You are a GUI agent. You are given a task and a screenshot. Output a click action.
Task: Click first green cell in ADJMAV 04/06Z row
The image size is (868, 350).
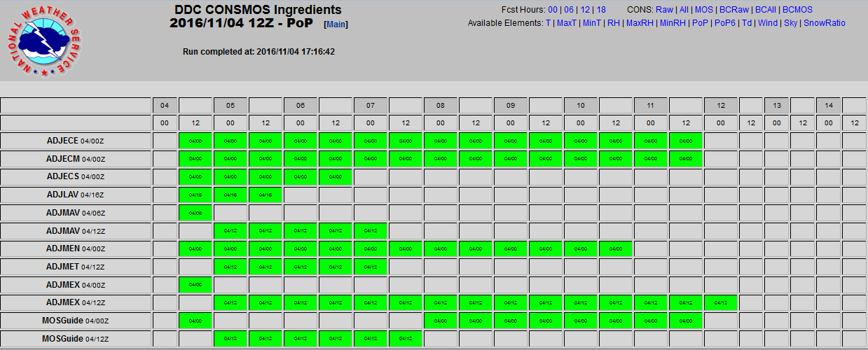(x=195, y=213)
